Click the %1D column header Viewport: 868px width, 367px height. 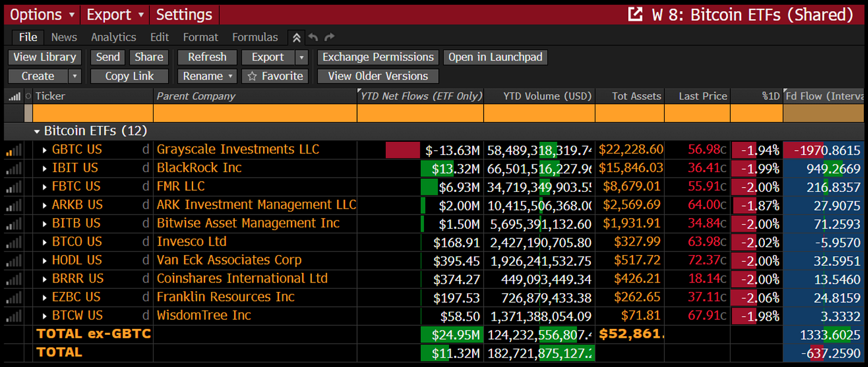(757, 96)
